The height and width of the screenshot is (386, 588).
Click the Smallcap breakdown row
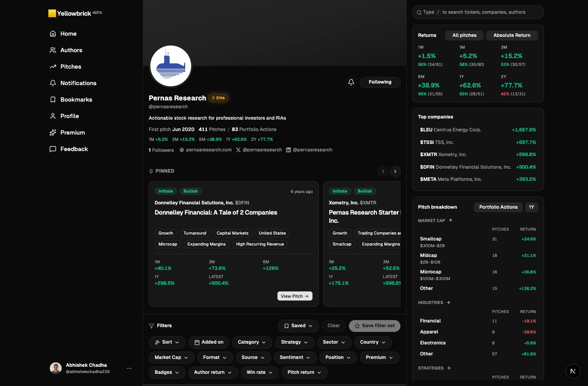click(478, 243)
